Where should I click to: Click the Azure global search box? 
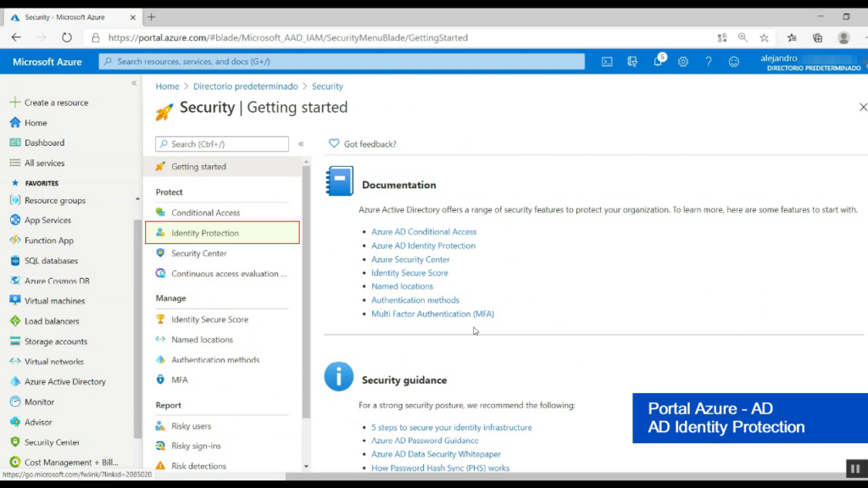(342, 61)
